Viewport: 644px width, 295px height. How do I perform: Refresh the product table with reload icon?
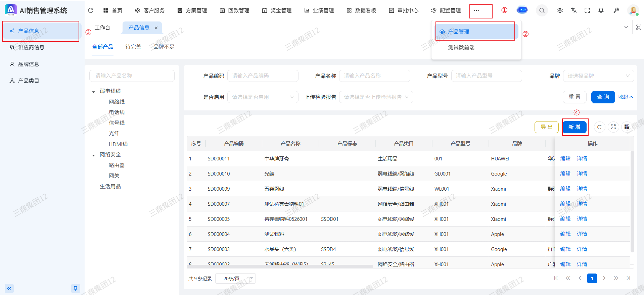pos(599,127)
